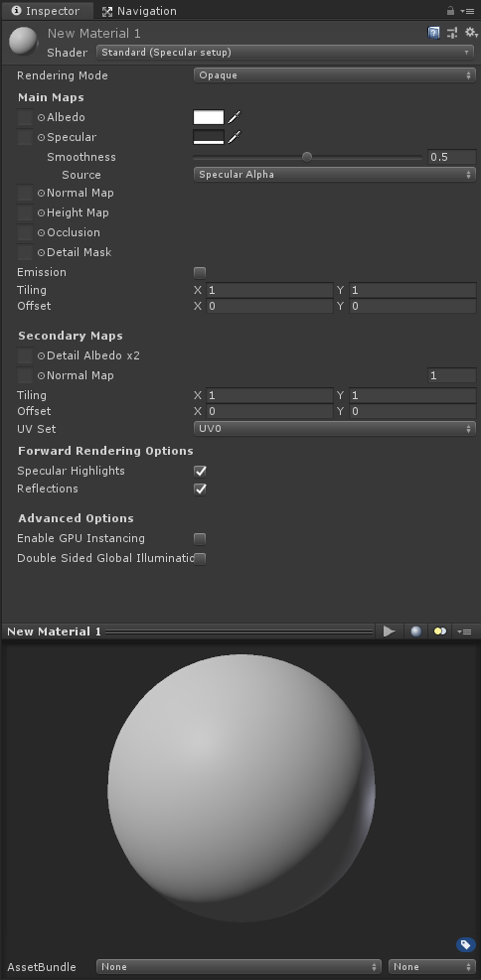The height and width of the screenshot is (980, 481).
Task: Open the Albedo color swatch
Action: tap(209, 117)
